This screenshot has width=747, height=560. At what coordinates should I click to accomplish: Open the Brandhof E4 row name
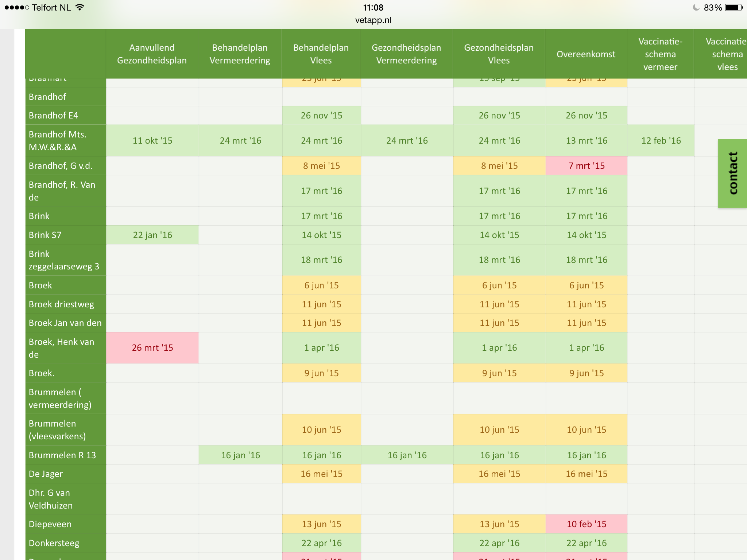pos(66,116)
